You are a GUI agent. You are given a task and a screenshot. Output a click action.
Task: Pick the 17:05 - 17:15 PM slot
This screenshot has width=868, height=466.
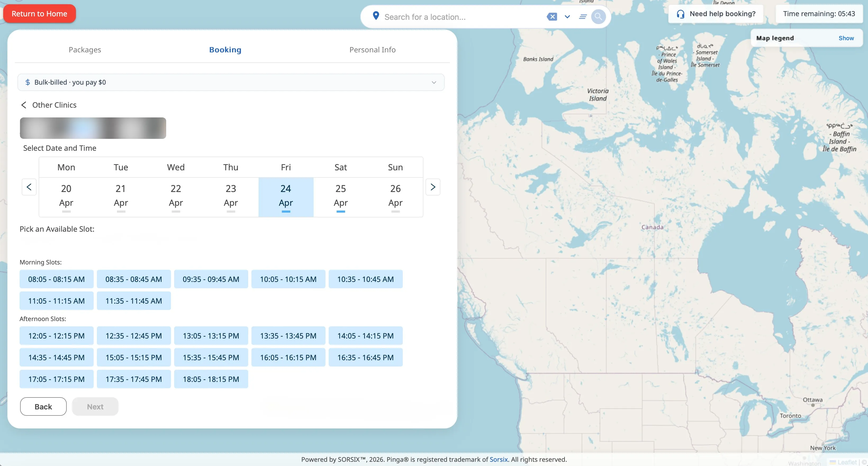[56, 379]
